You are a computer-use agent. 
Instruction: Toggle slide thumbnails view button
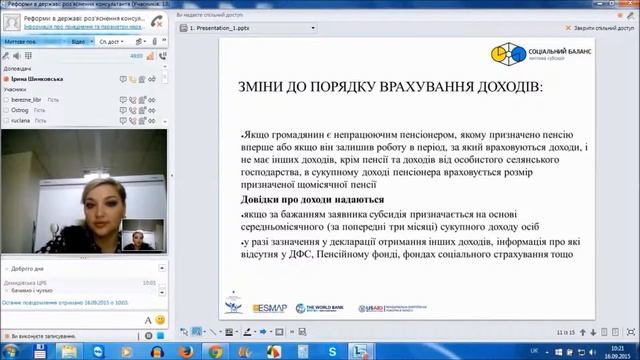pos(604,332)
